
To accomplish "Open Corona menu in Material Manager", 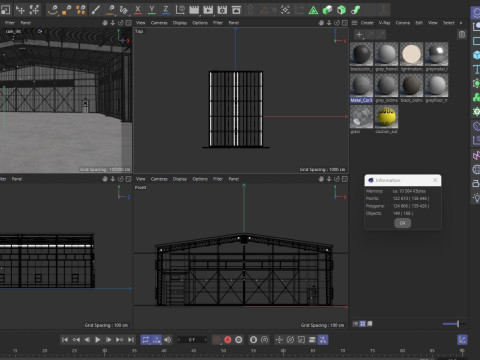I will (x=403, y=23).
